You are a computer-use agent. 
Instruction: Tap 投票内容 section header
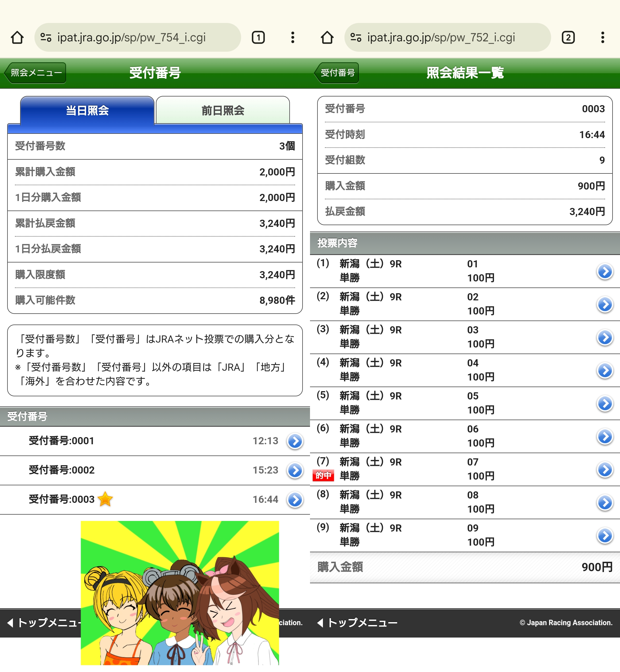pos(465,243)
